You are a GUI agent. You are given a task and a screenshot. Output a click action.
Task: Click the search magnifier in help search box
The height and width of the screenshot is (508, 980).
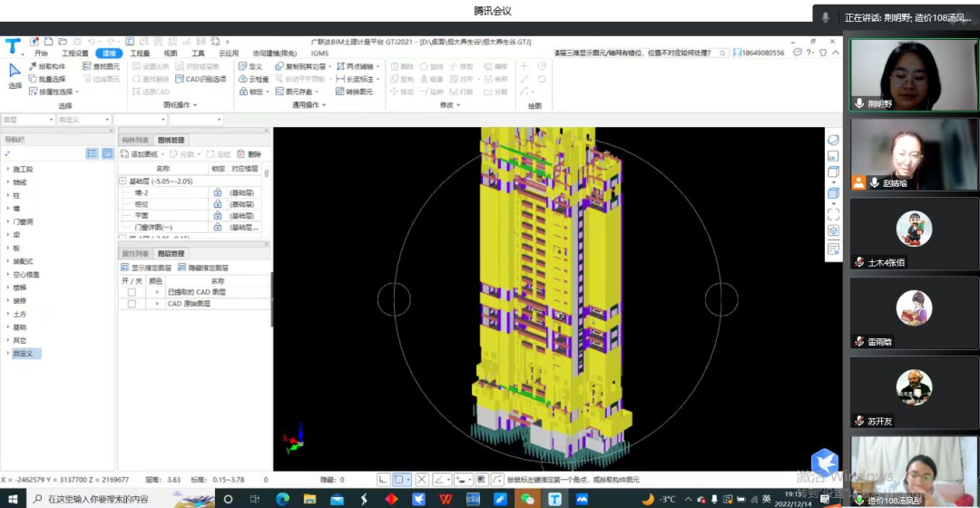722,54
